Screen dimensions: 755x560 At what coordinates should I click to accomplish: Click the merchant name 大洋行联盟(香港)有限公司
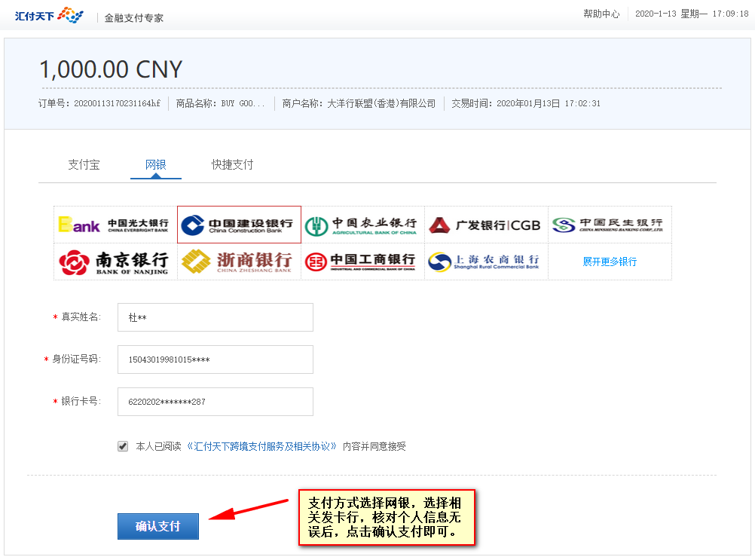381,103
